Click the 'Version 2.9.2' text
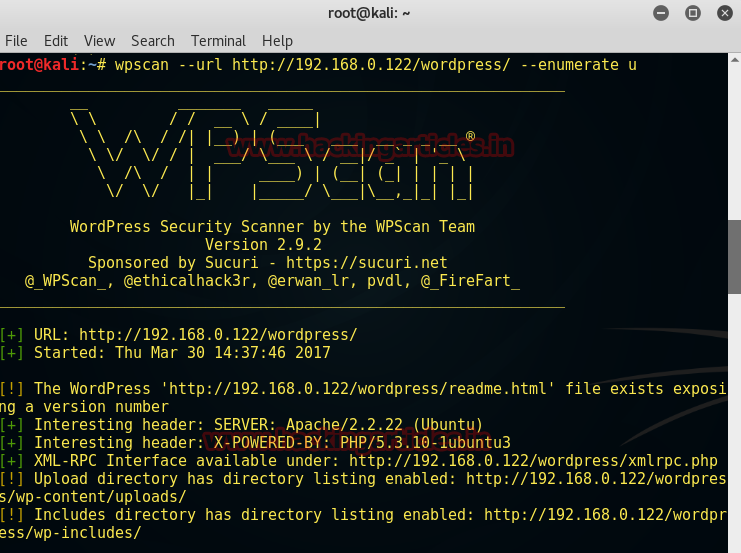Screen dimensions: 741x553 coord(263,245)
